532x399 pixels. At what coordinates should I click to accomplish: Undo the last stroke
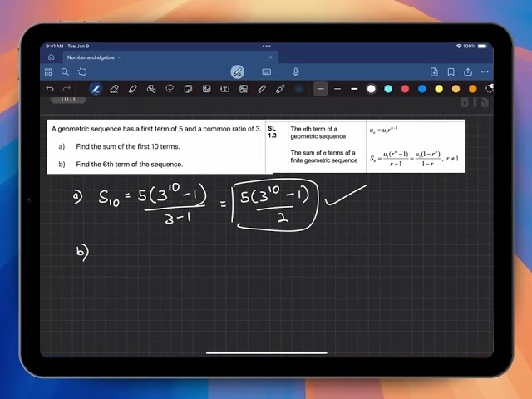point(50,89)
